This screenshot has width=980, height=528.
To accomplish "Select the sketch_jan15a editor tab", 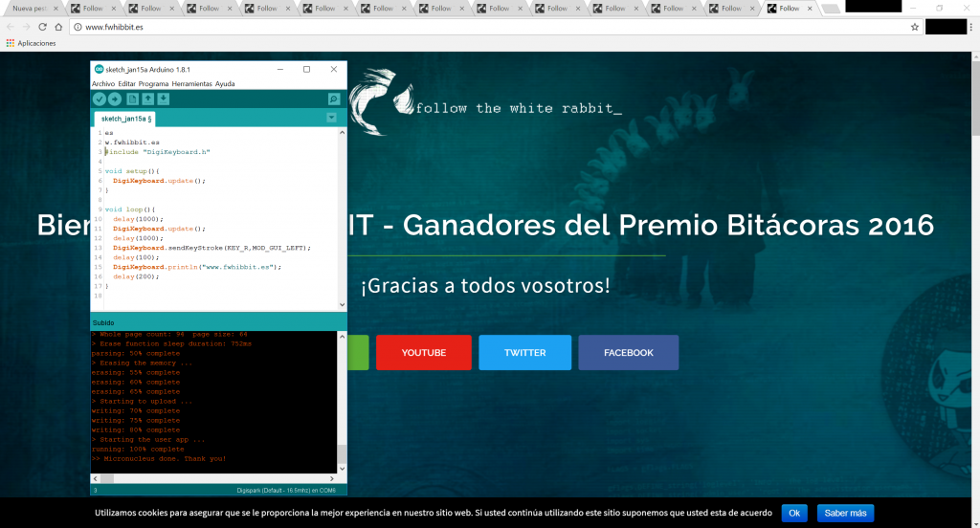I will 124,119.
